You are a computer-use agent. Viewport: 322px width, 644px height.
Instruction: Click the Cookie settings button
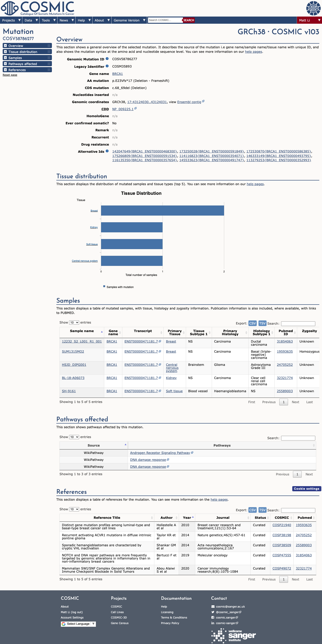tap(307, 489)
